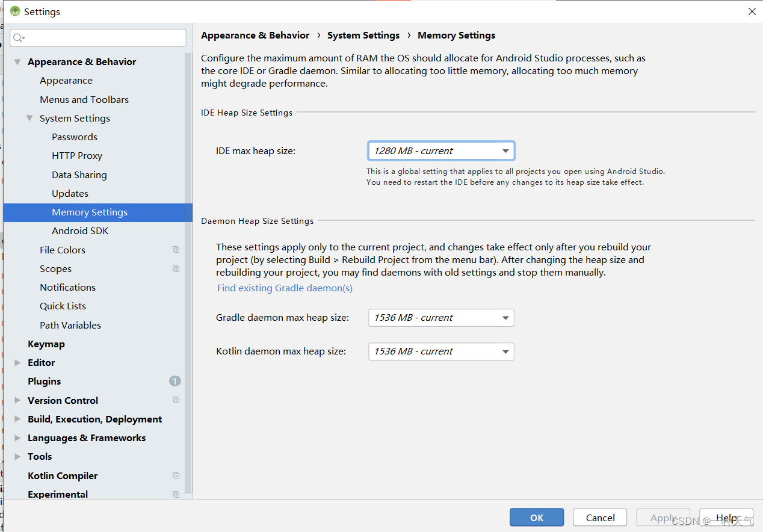Image resolution: width=763 pixels, height=532 pixels.
Task: Expand the Editor section arrow
Action: tap(17, 362)
